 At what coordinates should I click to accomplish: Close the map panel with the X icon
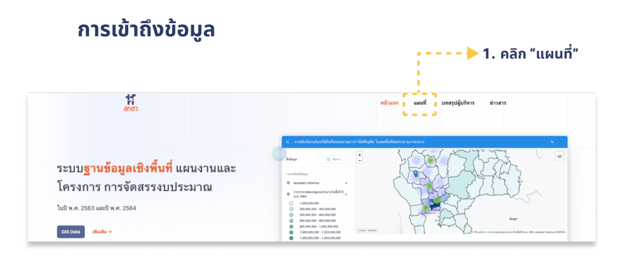click(287, 142)
